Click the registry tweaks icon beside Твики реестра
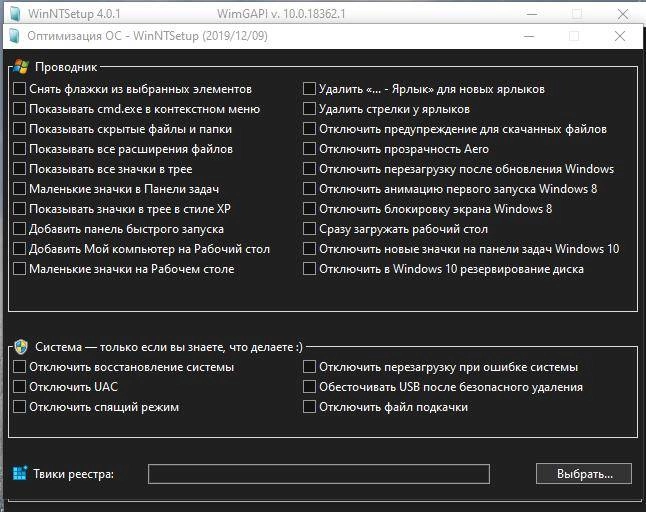The height and width of the screenshot is (512, 646). (x=20, y=474)
